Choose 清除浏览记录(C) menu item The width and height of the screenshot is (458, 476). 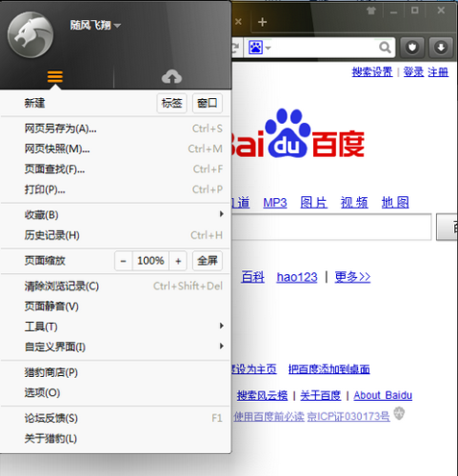[x=115, y=286]
